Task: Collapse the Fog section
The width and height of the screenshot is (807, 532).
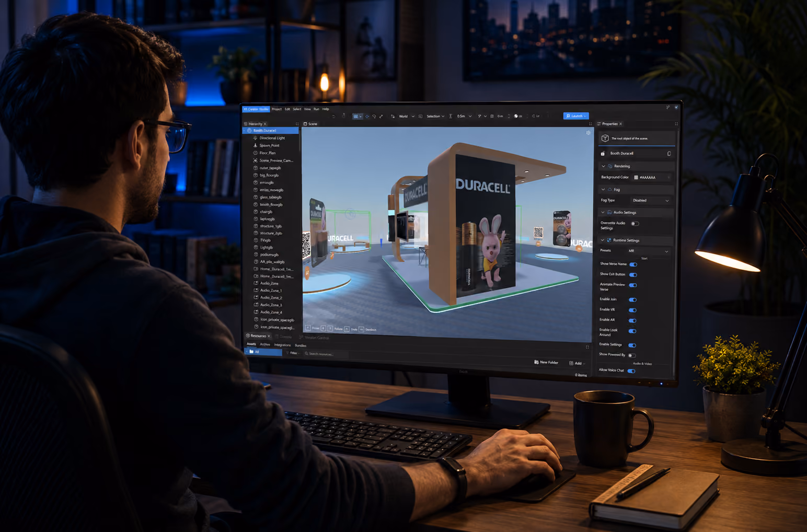Action: point(603,189)
